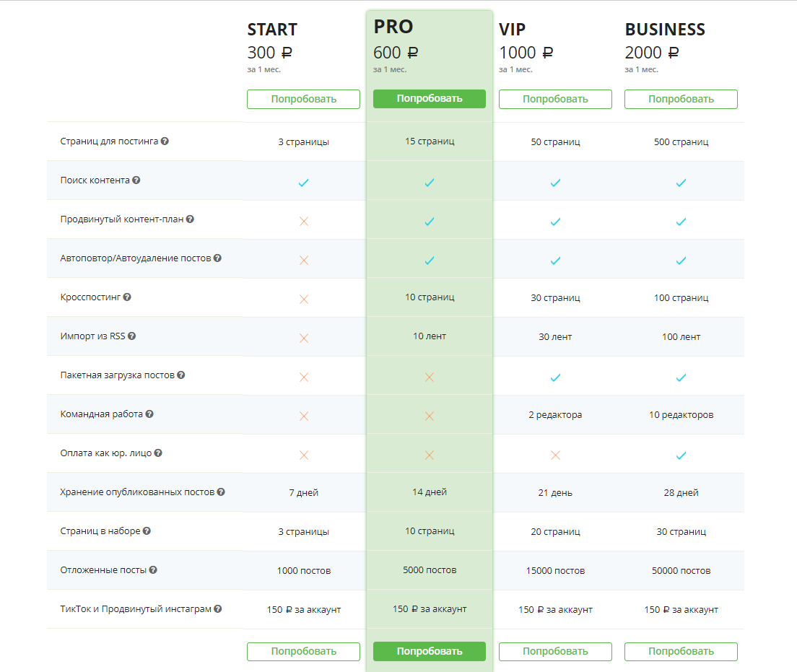797x672 pixels.
Task: Click question mark next to Кросспостинг
Action: point(127,297)
